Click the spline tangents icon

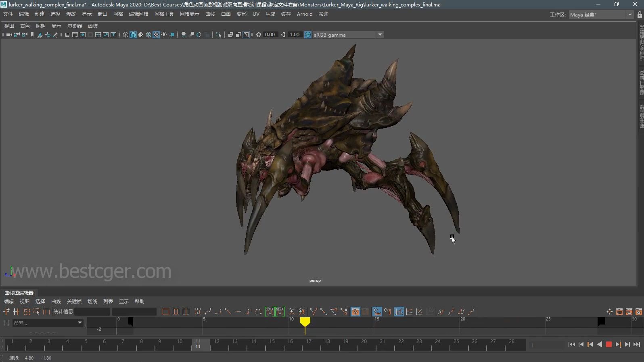[x=208, y=312]
